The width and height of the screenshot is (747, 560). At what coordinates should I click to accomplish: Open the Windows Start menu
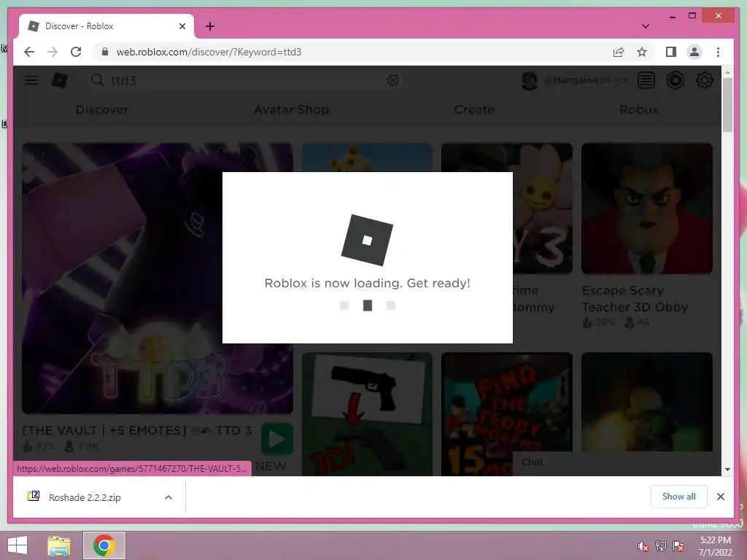point(18,545)
